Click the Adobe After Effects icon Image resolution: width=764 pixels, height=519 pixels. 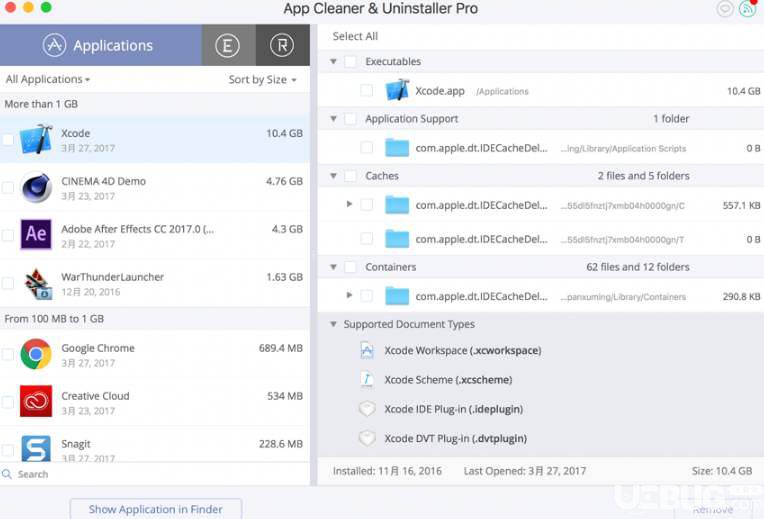click(36, 234)
